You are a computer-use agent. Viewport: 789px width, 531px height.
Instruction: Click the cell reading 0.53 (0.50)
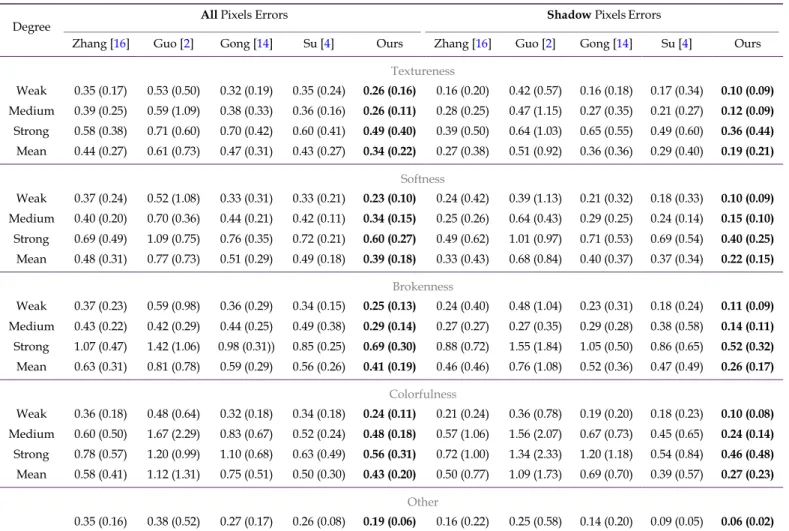(173, 91)
